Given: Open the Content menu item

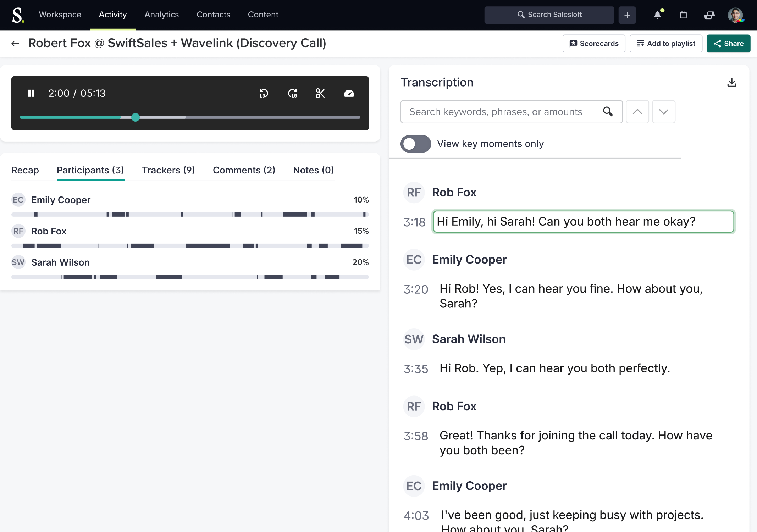Looking at the screenshot, I should pyautogui.click(x=263, y=15).
